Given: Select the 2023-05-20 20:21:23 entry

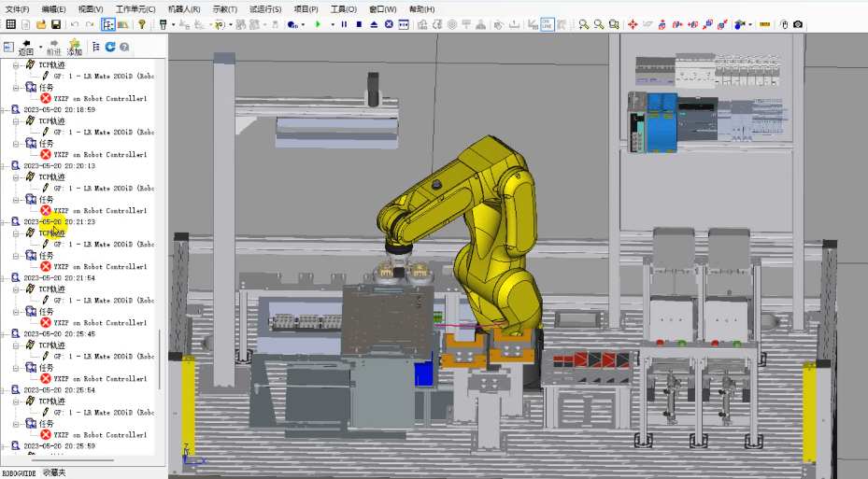Looking at the screenshot, I should point(59,222).
